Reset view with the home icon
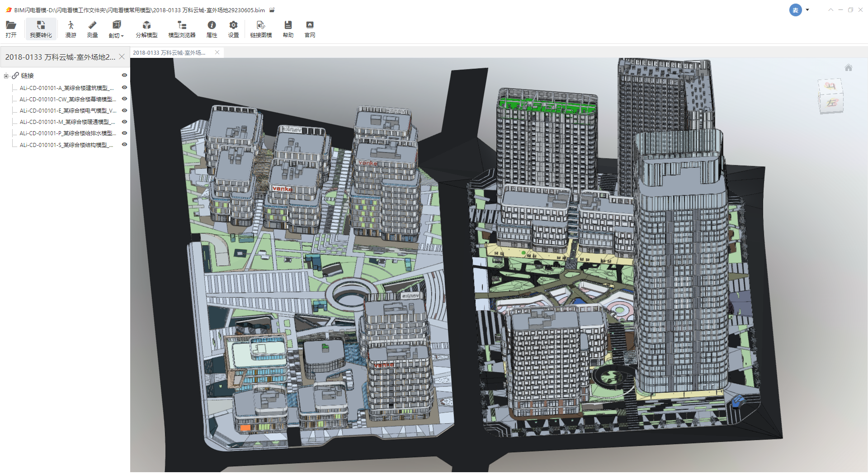 click(x=849, y=68)
